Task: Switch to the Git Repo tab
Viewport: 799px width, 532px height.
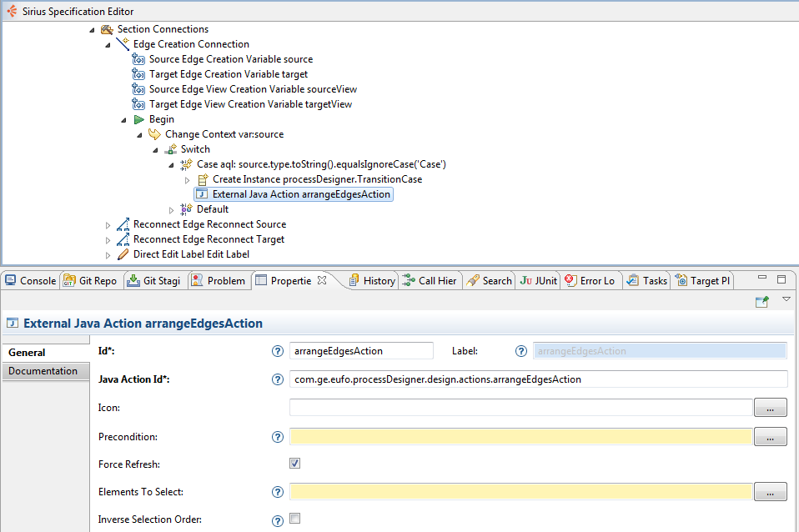Action: 90,281
